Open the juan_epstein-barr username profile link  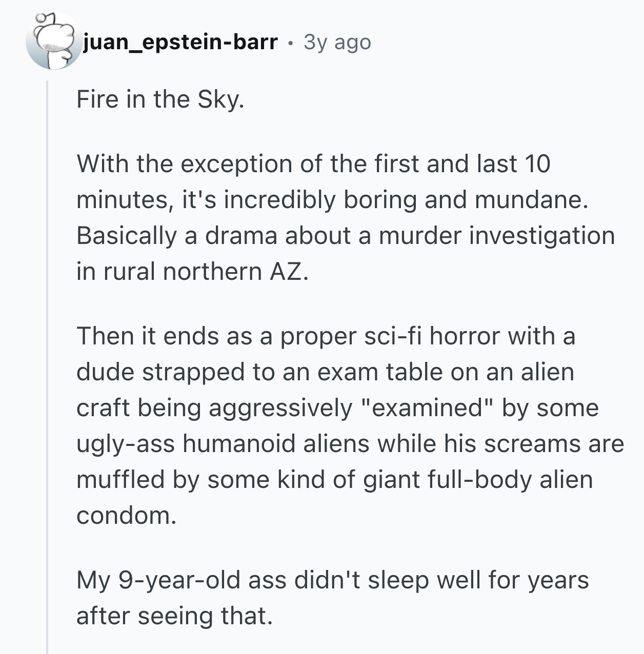180,42
